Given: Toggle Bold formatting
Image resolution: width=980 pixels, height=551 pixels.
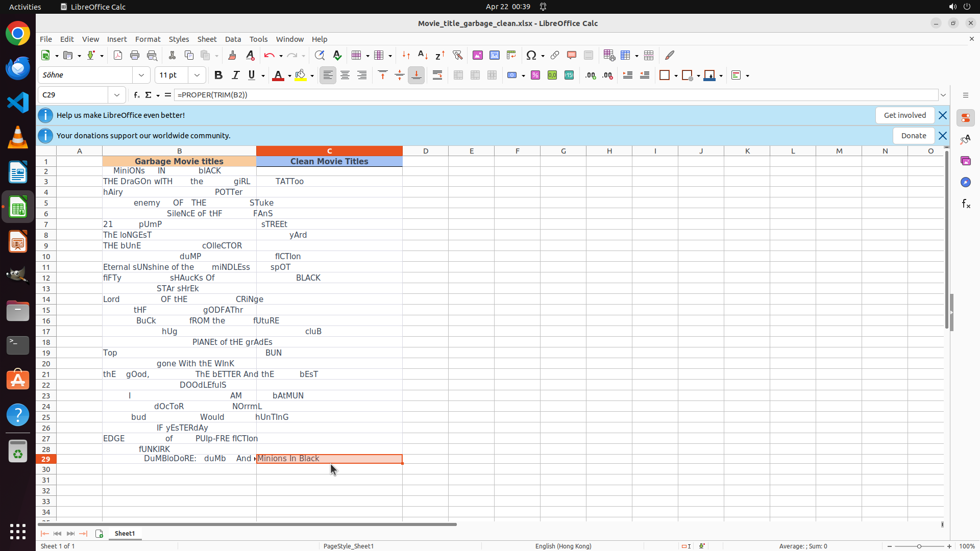Looking at the screenshot, I should 218,76.
